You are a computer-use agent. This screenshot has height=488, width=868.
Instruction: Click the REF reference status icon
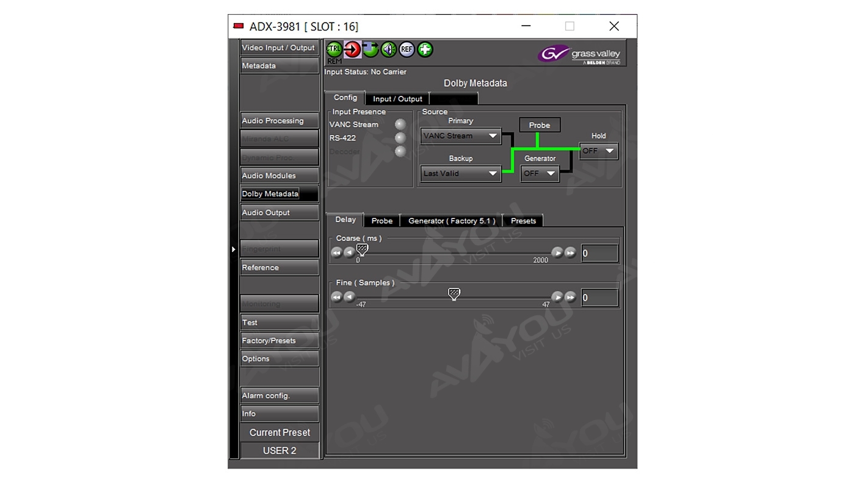[x=407, y=49]
